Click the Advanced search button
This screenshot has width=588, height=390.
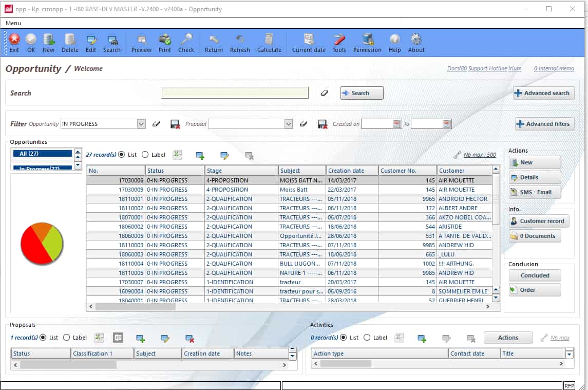543,93
